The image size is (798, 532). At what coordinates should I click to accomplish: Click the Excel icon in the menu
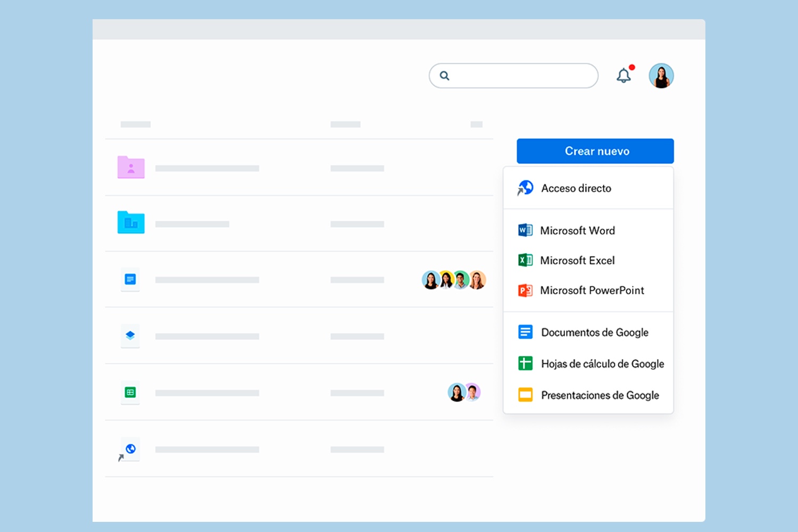(525, 260)
